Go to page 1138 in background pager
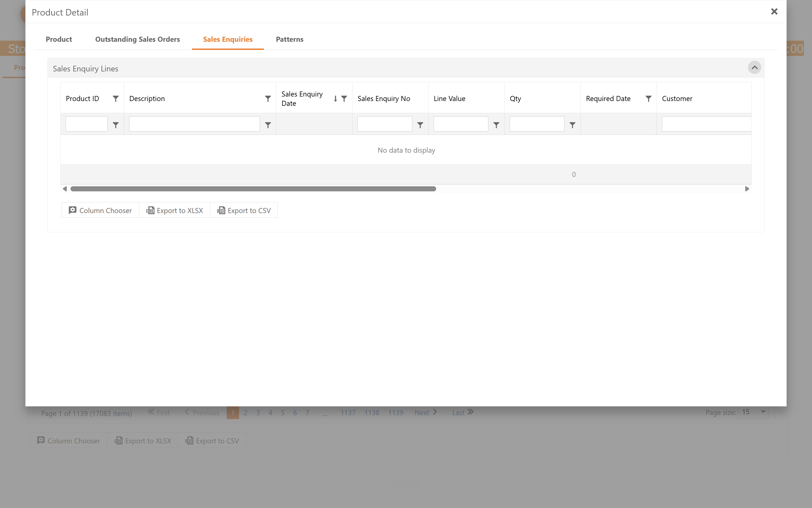 (x=372, y=413)
